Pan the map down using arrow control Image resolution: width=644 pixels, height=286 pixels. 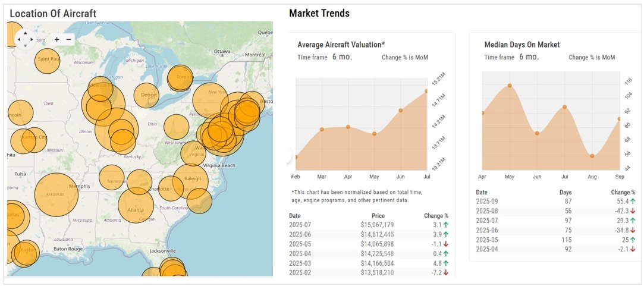click(25, 46)
